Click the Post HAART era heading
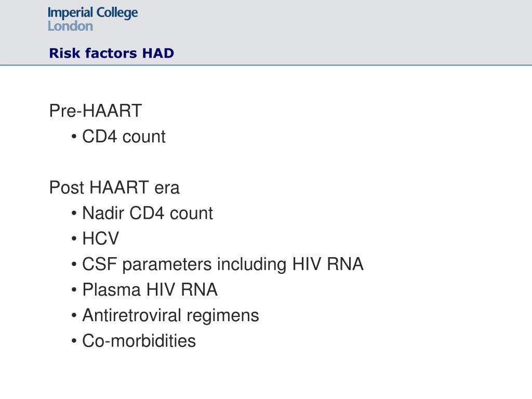 coord(114,187)
